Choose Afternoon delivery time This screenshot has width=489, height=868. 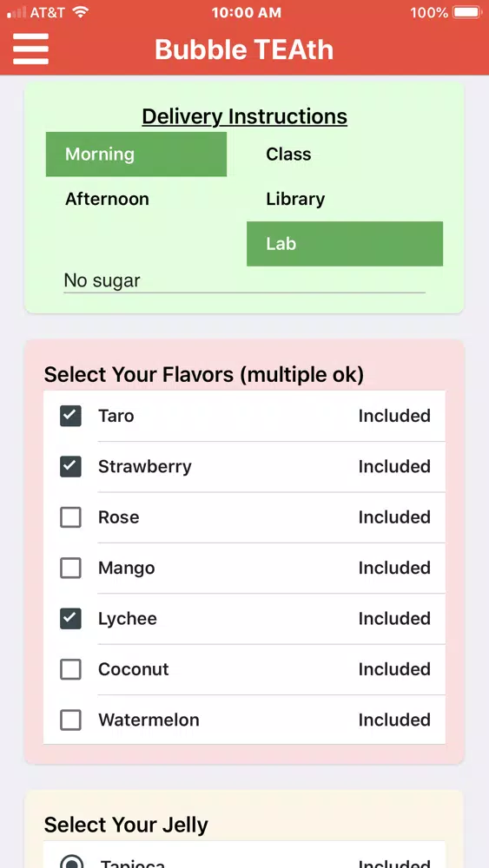[136, 199]
